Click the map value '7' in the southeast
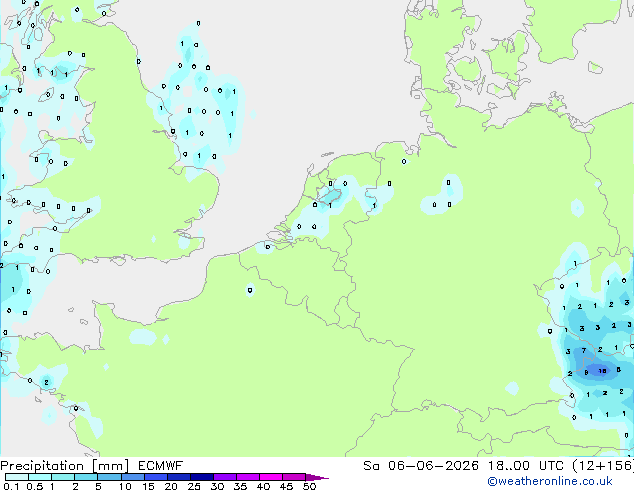Image resolution: width=634 pixels, height=490 pixels. pyautogui.click(x=583, y=351)
